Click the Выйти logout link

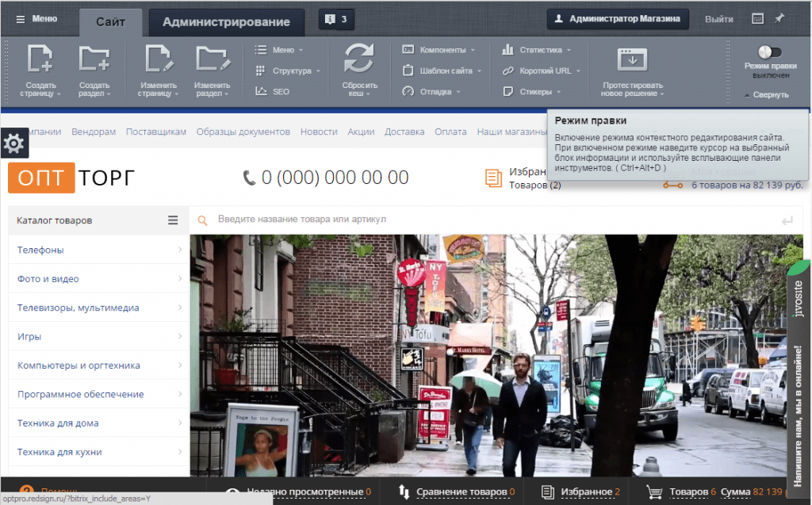click(718, 19)
